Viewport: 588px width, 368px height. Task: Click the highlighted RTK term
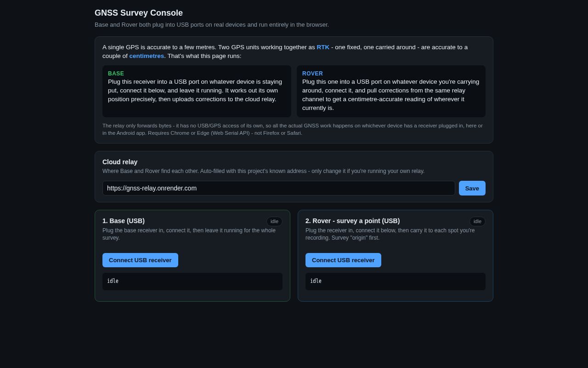pos(323,47)
